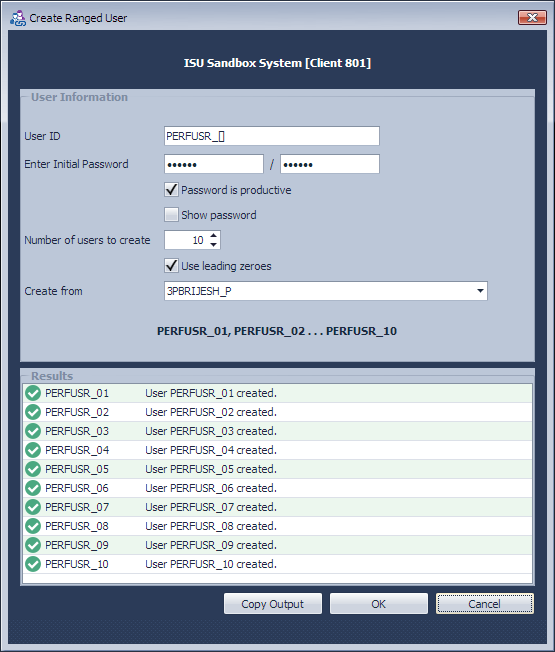555x652 pixels.
Task: Click the green check icon for PERFUSR_01
Action: [x=33, y=393]
